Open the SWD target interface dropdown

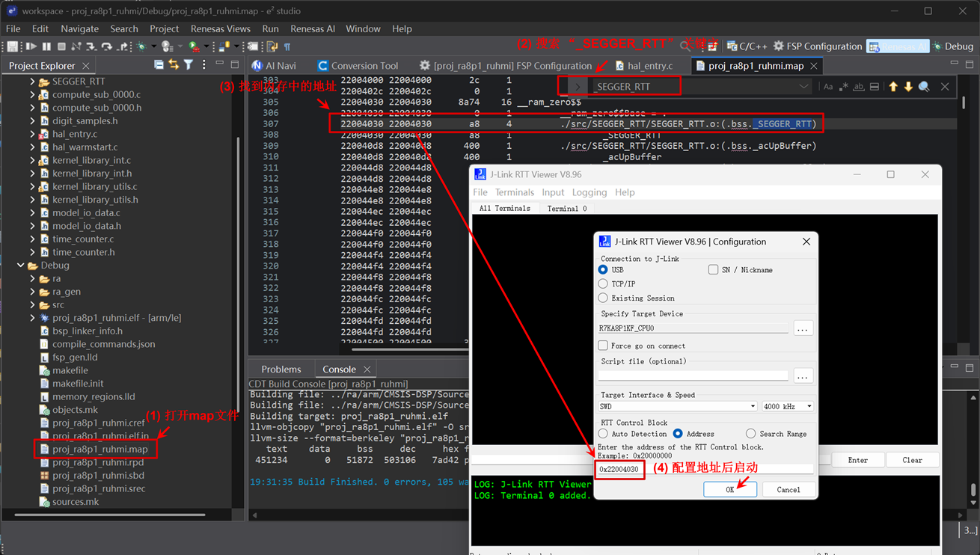point(678,406)
